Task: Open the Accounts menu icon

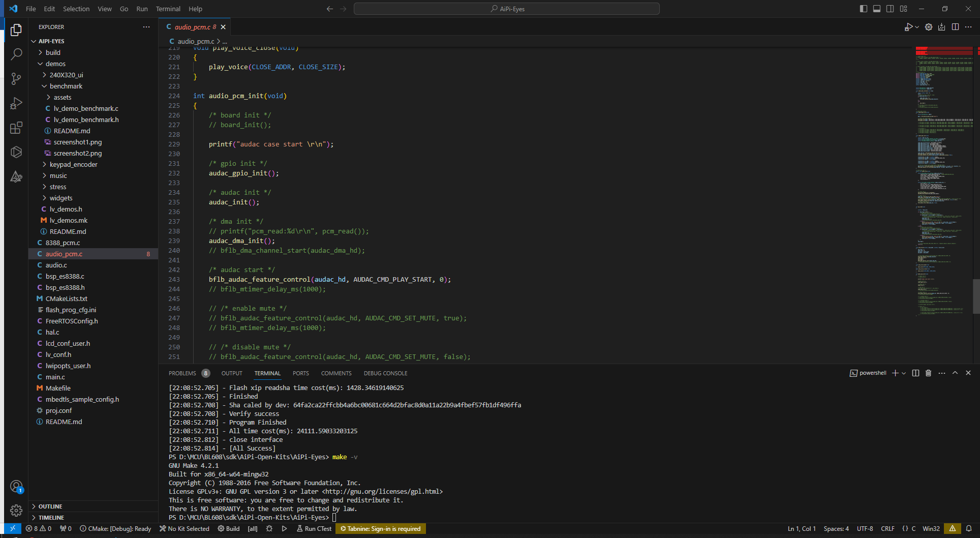Action: point(16,487)
